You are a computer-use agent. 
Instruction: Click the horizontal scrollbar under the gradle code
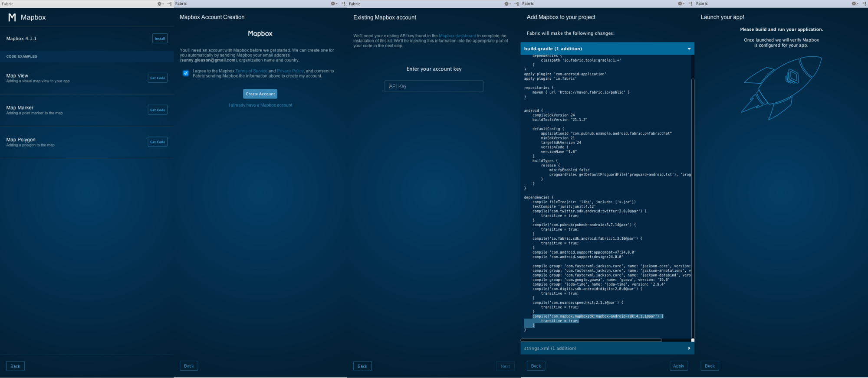tap(592, 340)
